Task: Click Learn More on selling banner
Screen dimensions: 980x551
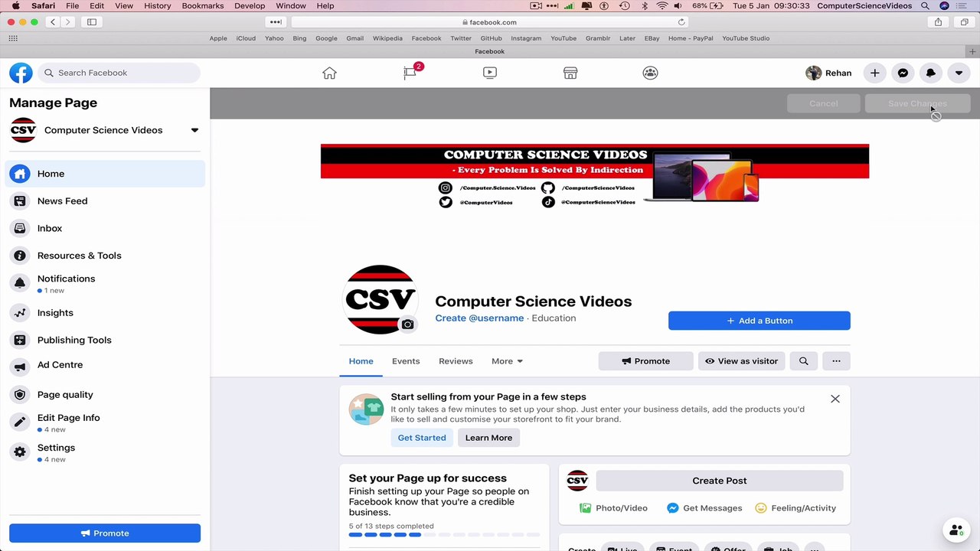Action: (488, 438)
